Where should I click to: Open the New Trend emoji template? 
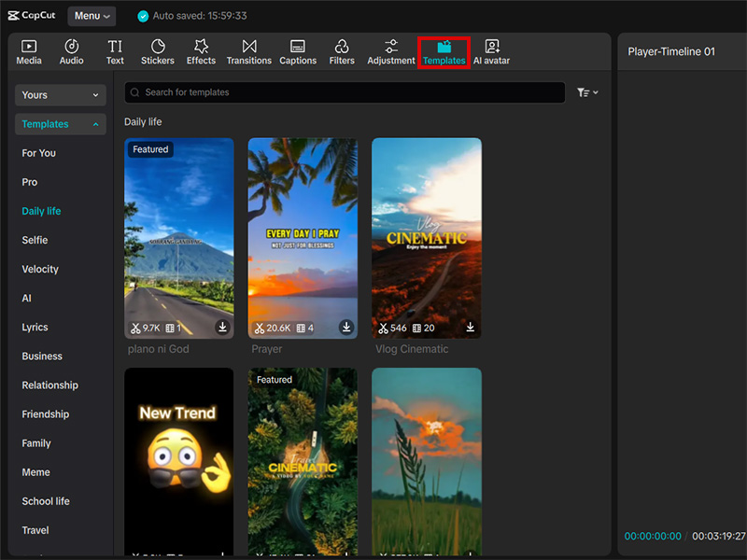point(179,462)
